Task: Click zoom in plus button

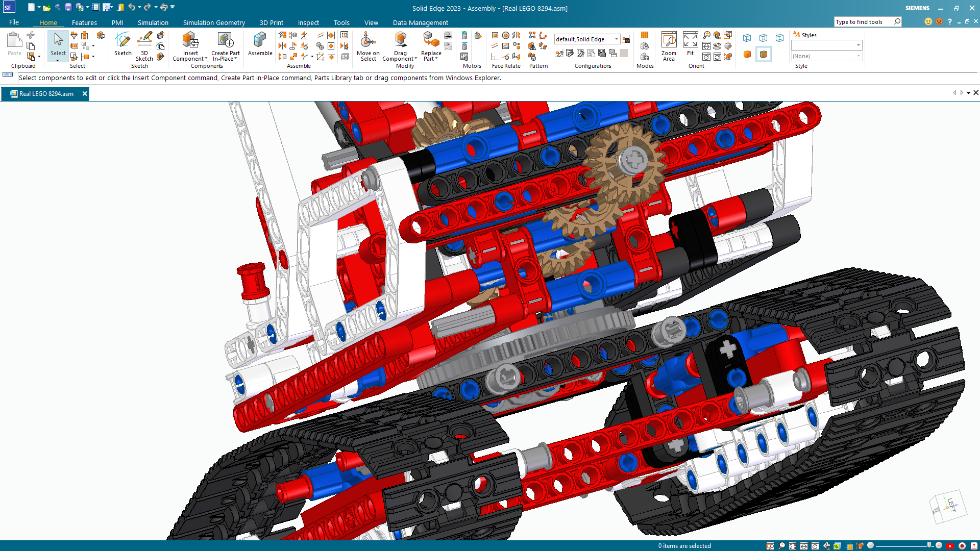Action: 939,545
